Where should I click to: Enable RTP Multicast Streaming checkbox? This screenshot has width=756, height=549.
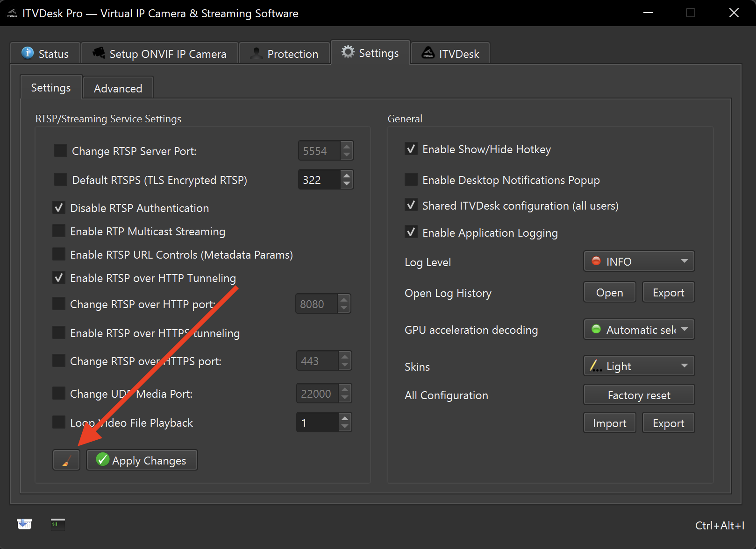59,232
